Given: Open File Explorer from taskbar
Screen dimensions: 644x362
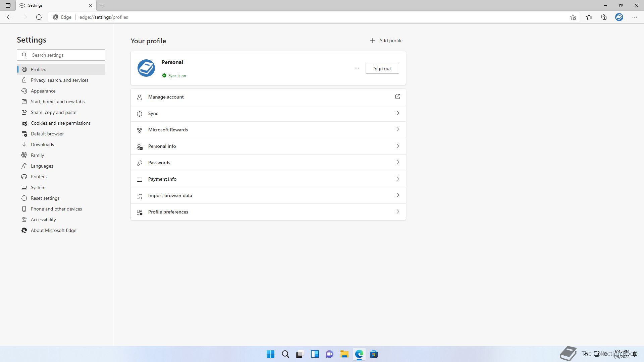Looking at the screenshot, I should [344, 354].
